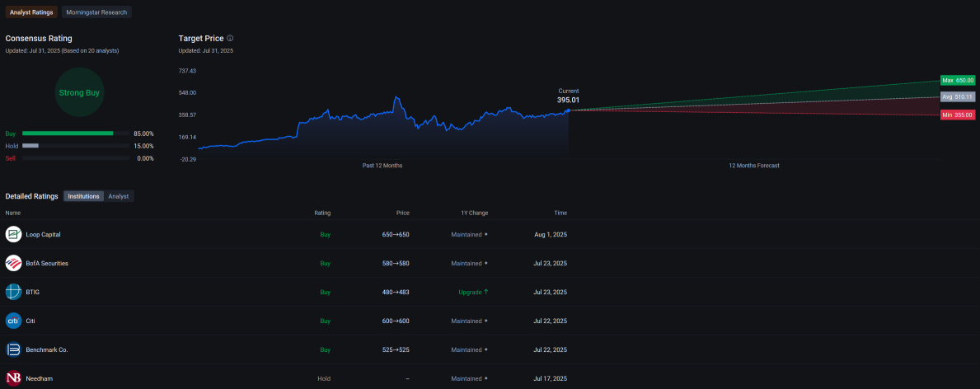This screenshot has height=389, width=980.
Task: Click Needham's Hold rating
Action: (x=324, y=378)
